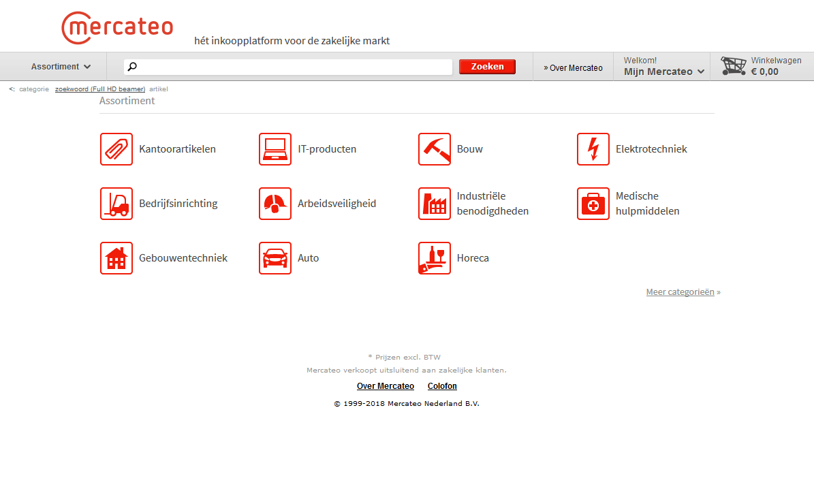The height and width of the screenshot is (504, 814).
Task: Click the Gebouwentechniek category label
Action: click(x=183, y=258)
